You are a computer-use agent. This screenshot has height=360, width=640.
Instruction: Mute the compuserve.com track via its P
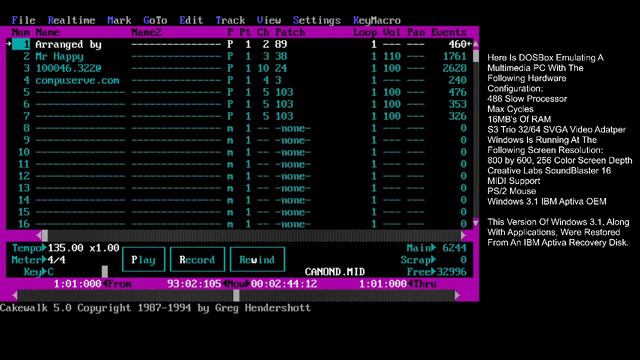[x=230, y=80]
